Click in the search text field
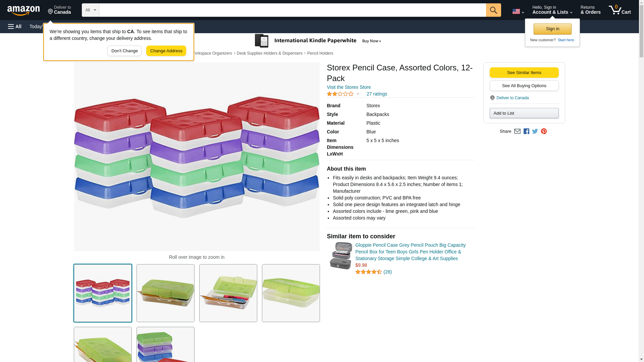The height and width of the screenshot is (362, 644). [292, 10]
